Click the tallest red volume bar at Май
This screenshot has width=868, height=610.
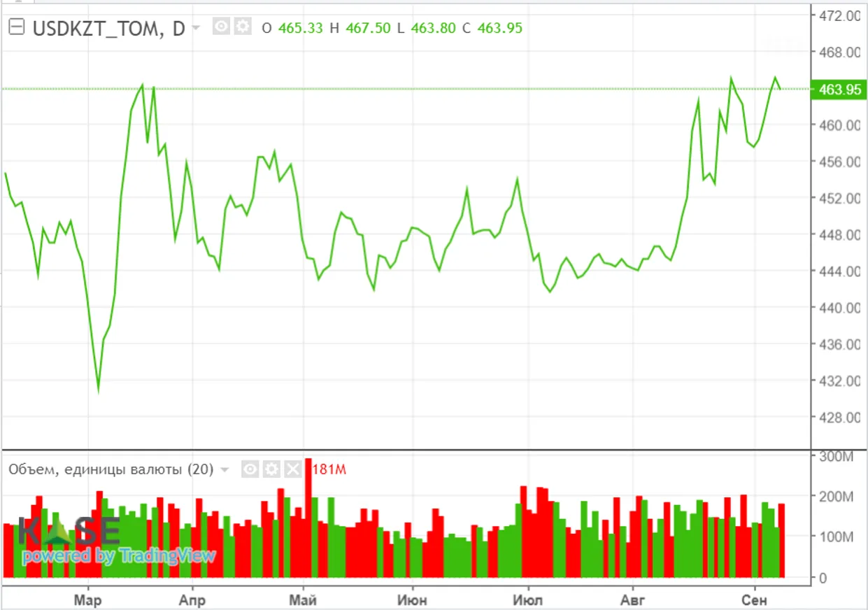click(308, 518)
